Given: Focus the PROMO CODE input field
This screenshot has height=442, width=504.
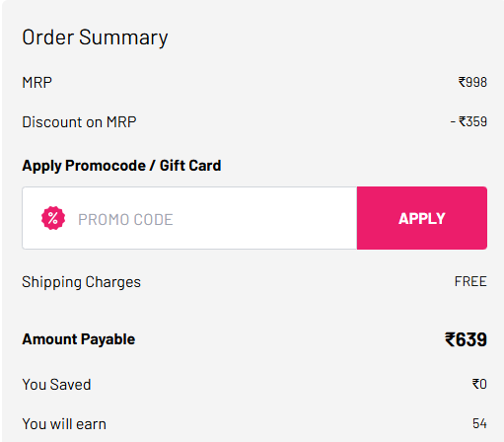Looking at the screenshot, I should pyautogui.click(x=189, y=218).
